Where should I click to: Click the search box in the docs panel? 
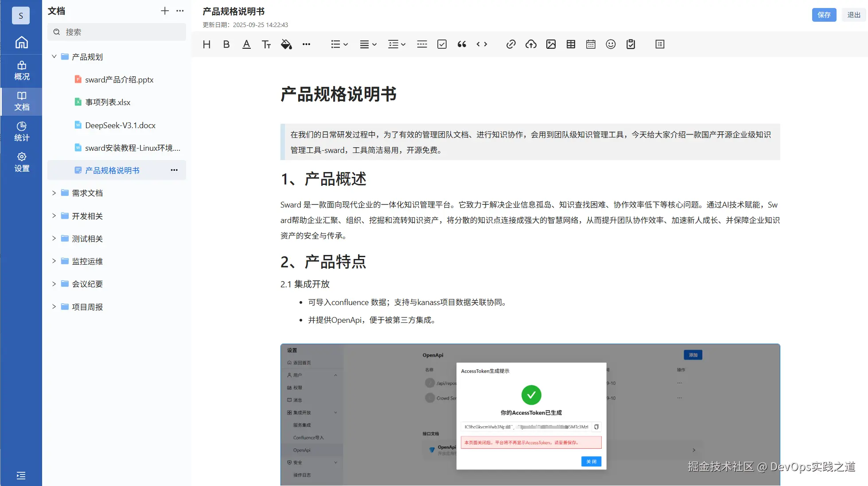click(x=116, y=31)
